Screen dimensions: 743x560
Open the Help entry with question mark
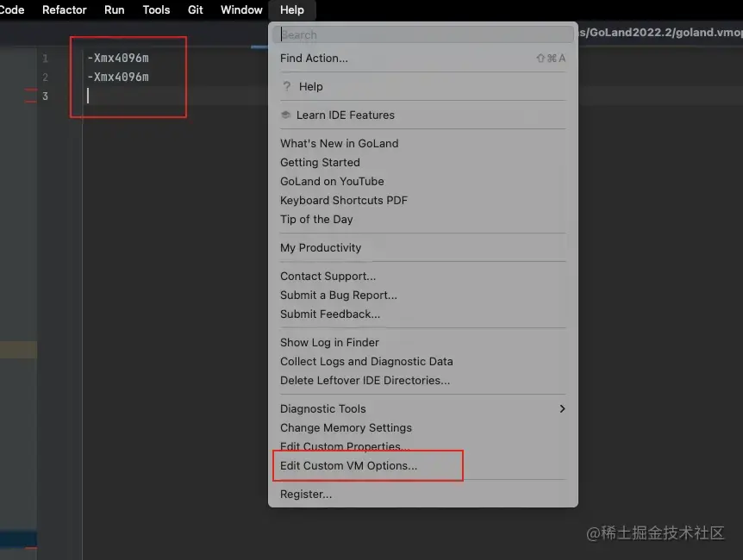(x=422, y=87)
